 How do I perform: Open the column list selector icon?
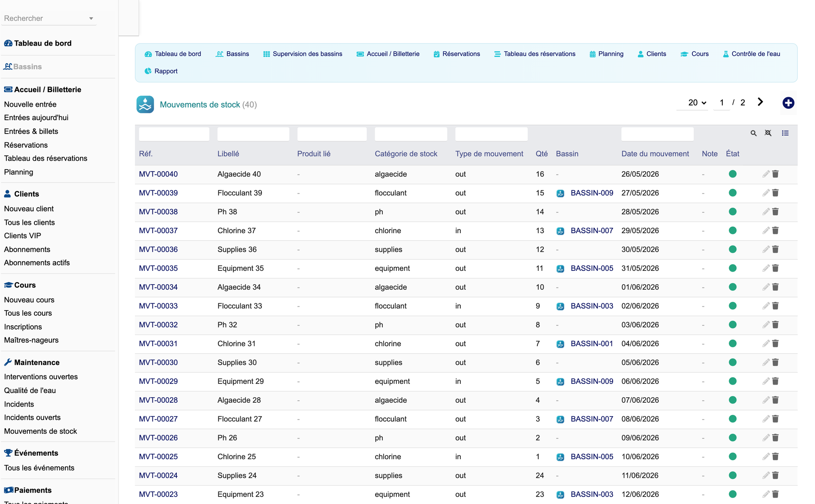[785, 133]
